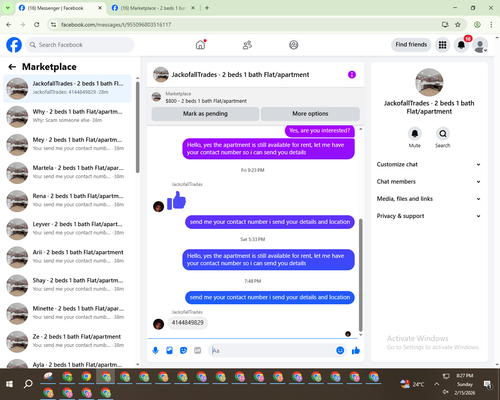Open the Mey - 2 beds conversation
500x400 pixels.
[67, 145]
